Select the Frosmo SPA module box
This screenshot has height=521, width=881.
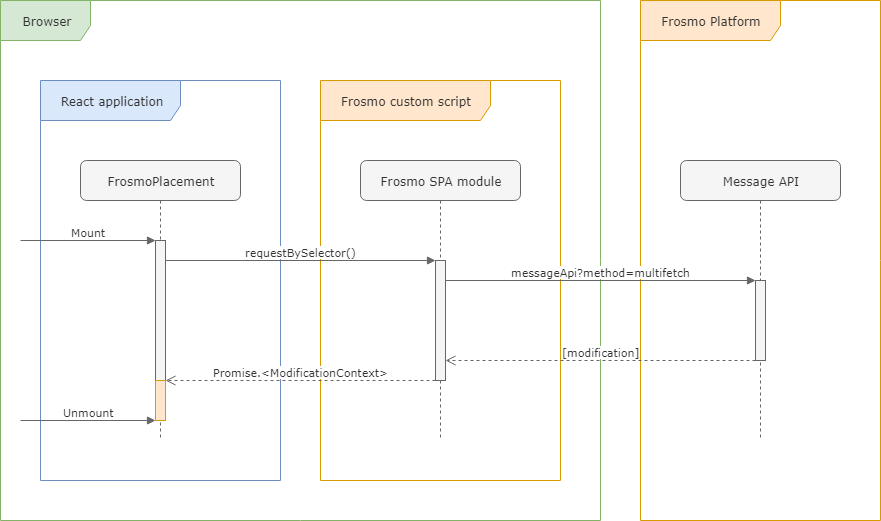(x=440, y=181)
